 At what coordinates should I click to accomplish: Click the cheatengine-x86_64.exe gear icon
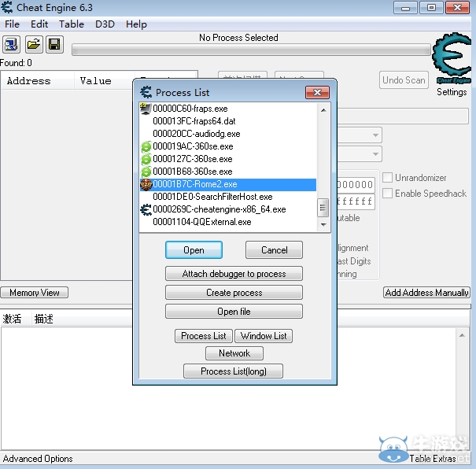146,209
